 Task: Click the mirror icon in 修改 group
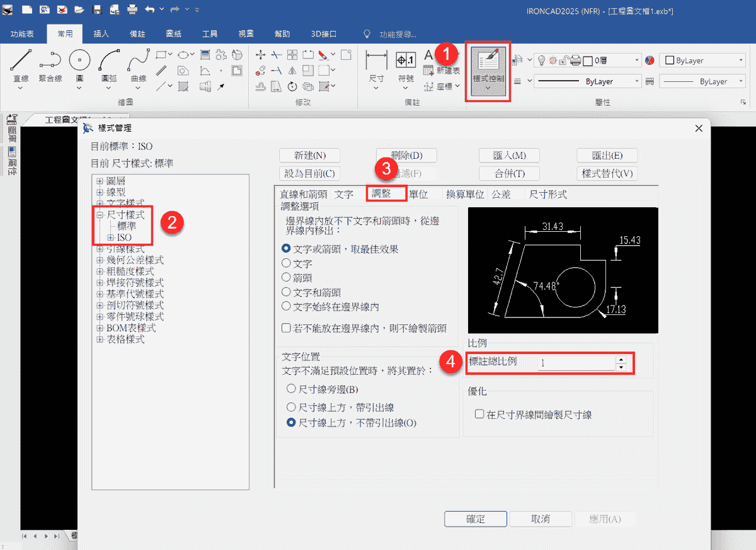(292, 71)
